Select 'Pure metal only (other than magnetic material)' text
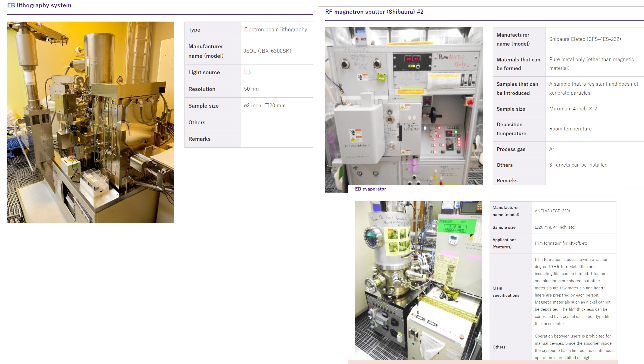 click(592, 64)
